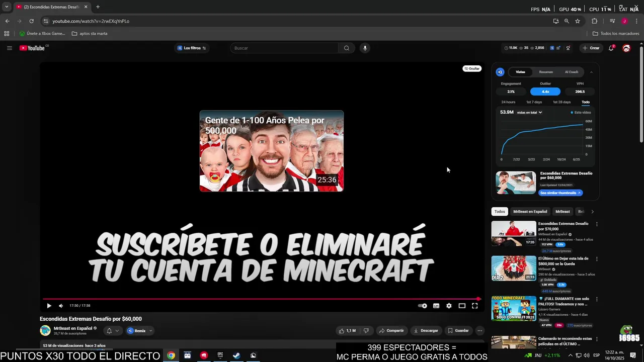Collapse the IQ panel chevron
This screenshot has width=644, height=362.
pos(591,72)
